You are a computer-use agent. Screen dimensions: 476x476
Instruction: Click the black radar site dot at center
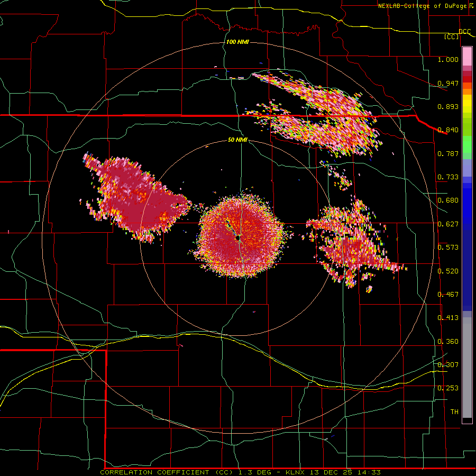(238, 239)
